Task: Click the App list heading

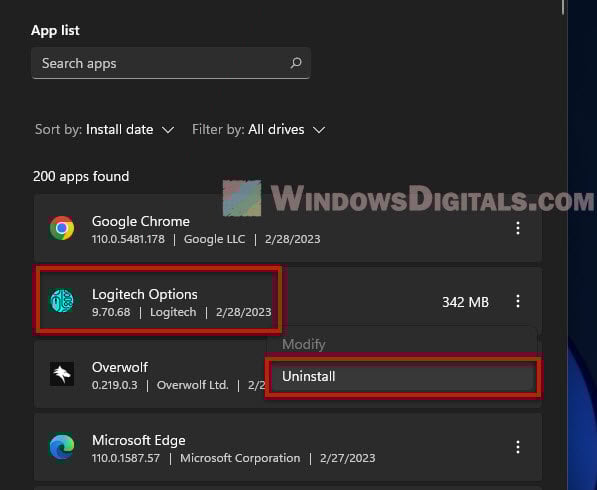Action: point(55,30)
